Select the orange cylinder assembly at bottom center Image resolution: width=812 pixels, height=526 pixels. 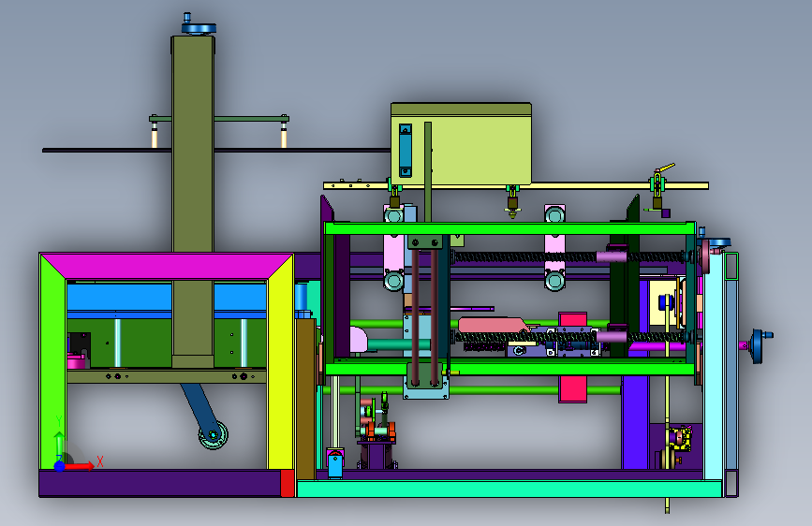click(379, 431)
